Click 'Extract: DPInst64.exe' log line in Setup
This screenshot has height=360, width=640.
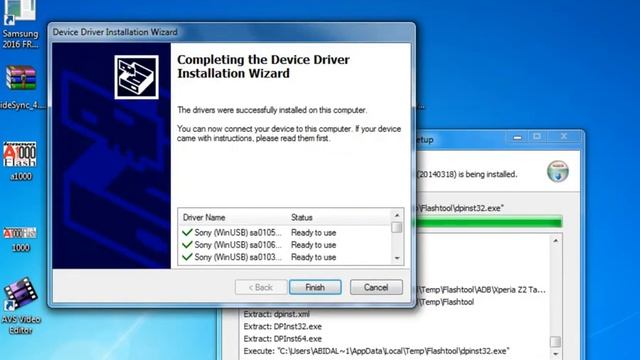282,339
